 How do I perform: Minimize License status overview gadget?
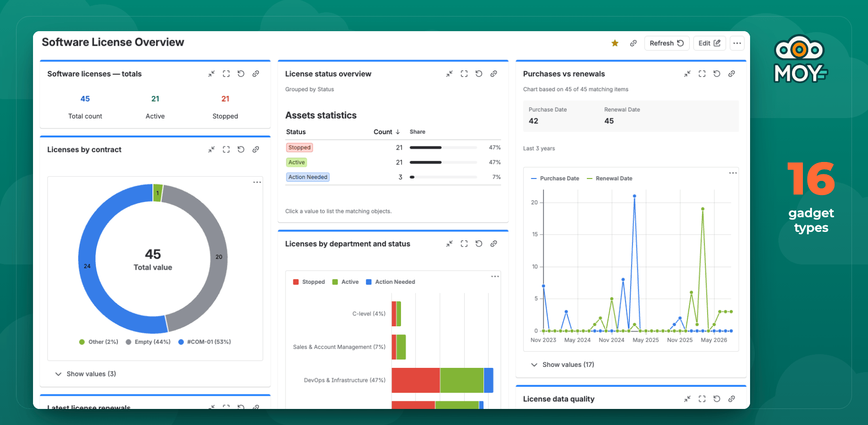450,74
